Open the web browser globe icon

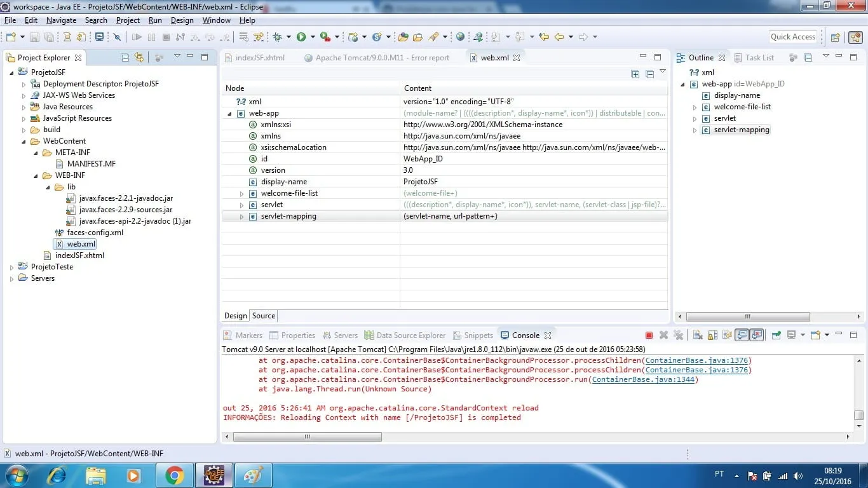[x=460, y=37]
